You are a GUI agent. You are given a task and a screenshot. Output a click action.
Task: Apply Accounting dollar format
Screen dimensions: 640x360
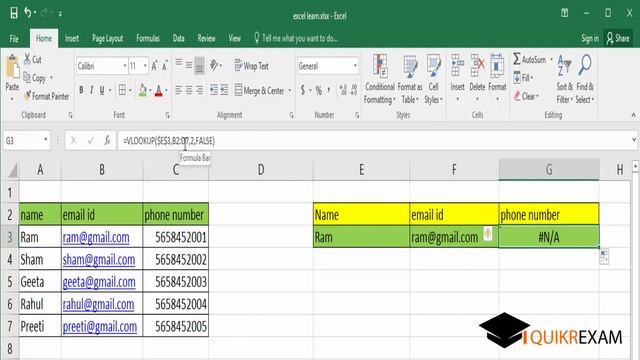(303, 90)
